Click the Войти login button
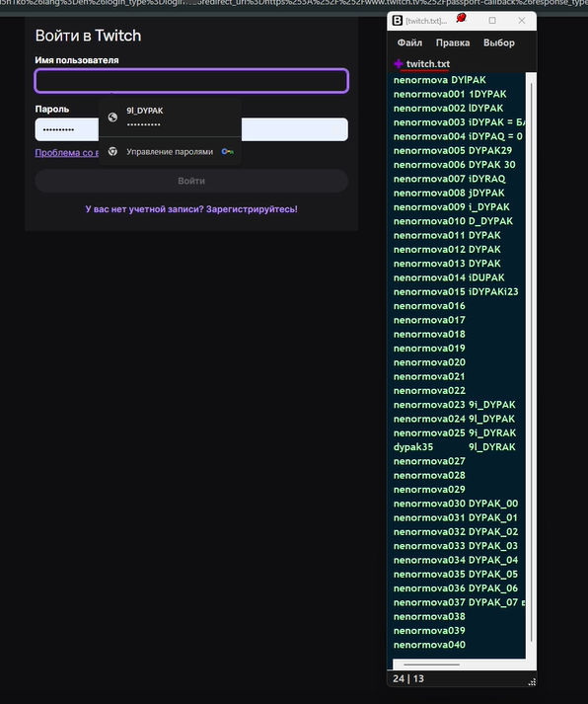 pos(191,181)
